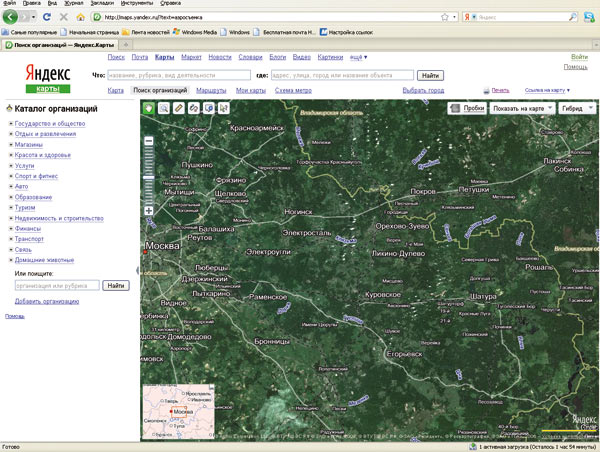Open Схема метро tab
Viewport: 600px width, 452px height.
coord(293,90)
